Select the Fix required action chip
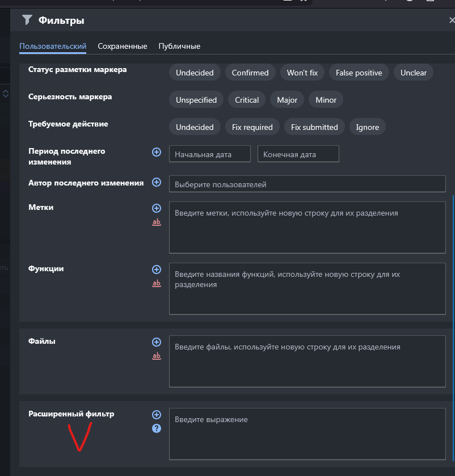This screenshot has height=476, width=455. point(252,127)
